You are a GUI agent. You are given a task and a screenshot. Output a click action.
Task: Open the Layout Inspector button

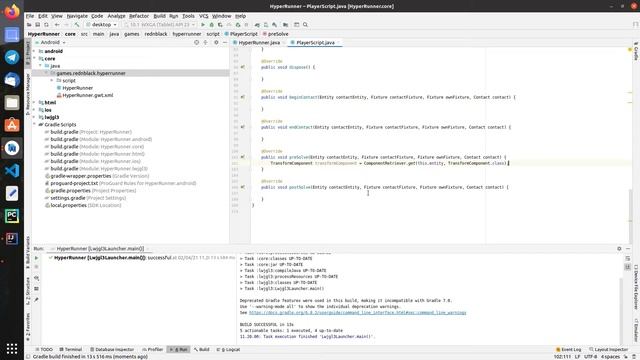(608, 349)
